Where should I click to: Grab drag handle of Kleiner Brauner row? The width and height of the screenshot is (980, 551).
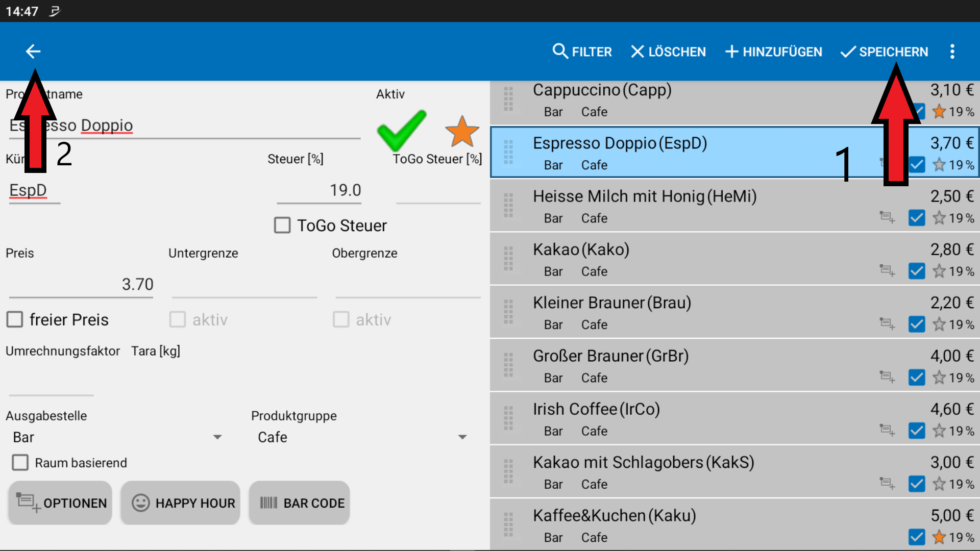click(x=508, y=312)
